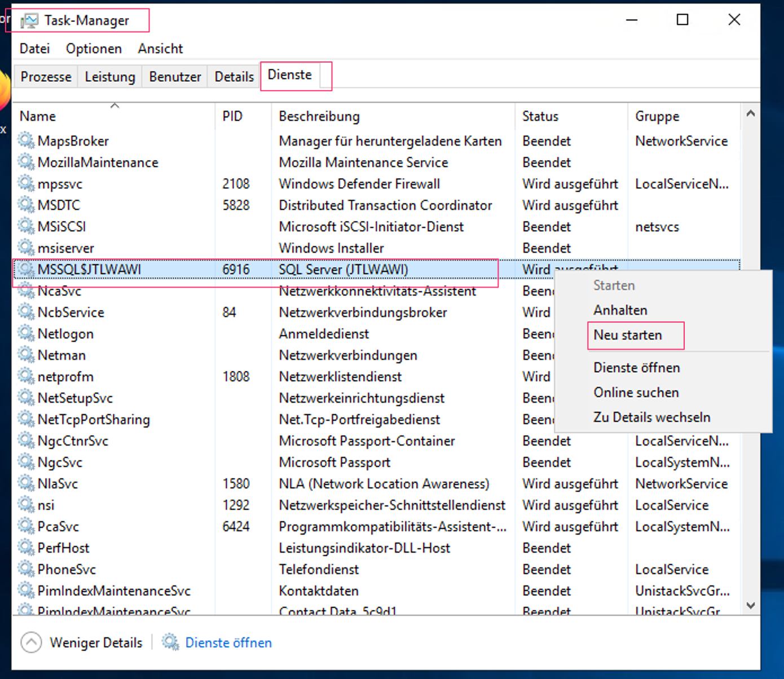Click the 'Telefondienst' description cell
Viewport: 784px width, 679px height.
click(x=319, y=570)
